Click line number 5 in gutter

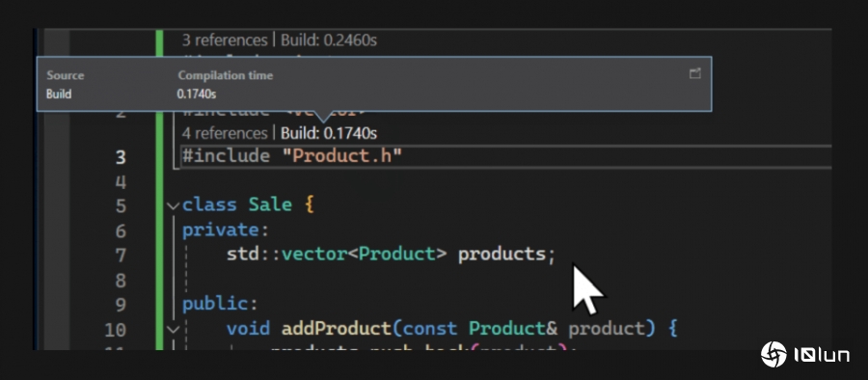[x=121, y=206]
